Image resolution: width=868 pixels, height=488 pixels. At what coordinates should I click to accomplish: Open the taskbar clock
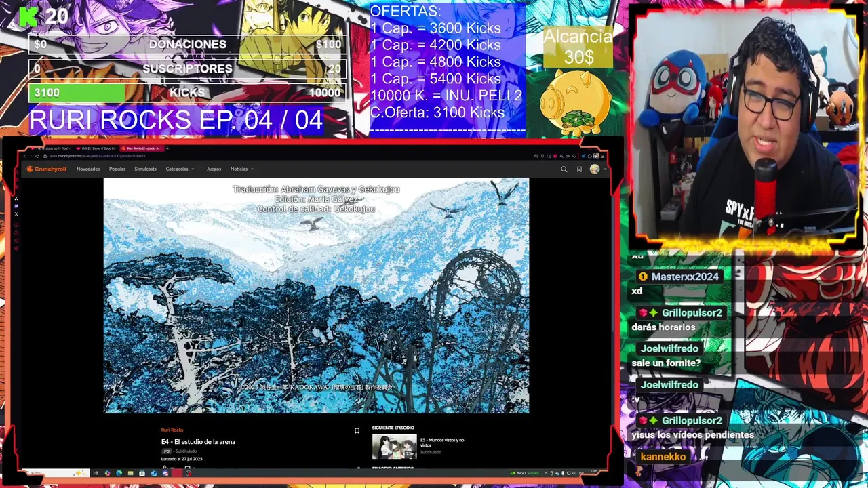coord(594,471)
